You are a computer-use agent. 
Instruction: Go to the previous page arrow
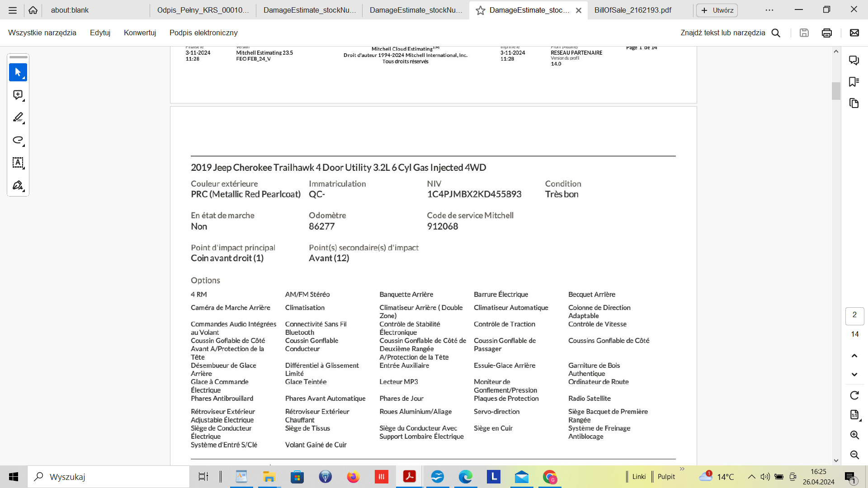[854, 356]
